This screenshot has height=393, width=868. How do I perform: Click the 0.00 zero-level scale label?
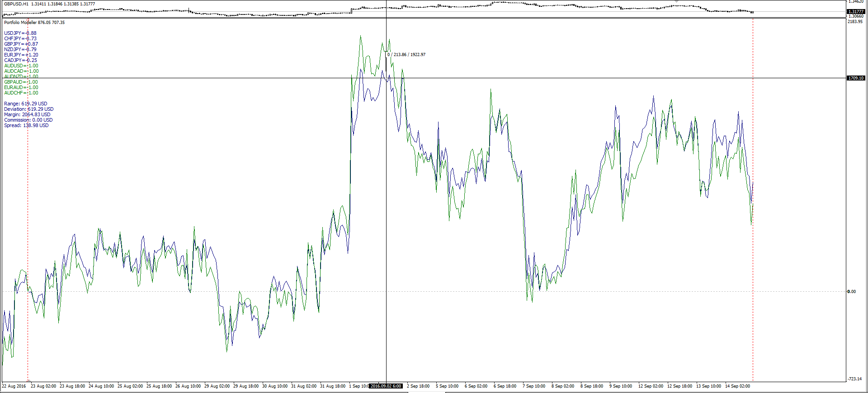click(851, 291)
